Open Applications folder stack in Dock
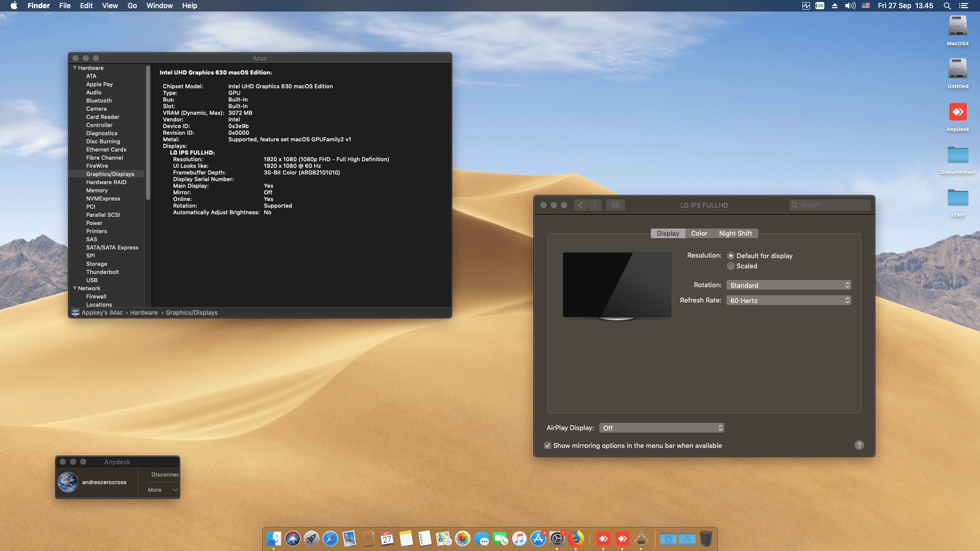Viewport: 980px width, 551px height. pos(687,538)
